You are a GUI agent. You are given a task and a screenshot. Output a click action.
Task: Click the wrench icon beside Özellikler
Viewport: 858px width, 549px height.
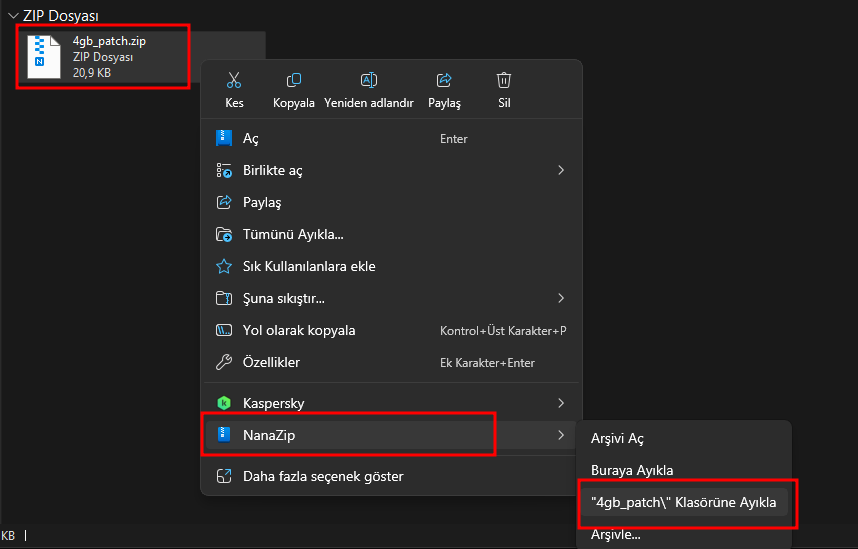click(224, 362)
